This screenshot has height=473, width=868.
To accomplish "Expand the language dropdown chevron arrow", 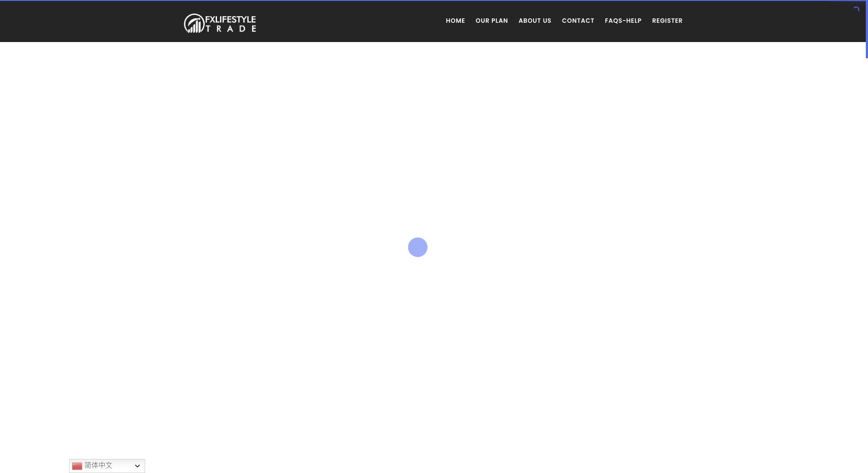I will pyautogui.click(x=137, y=466).
